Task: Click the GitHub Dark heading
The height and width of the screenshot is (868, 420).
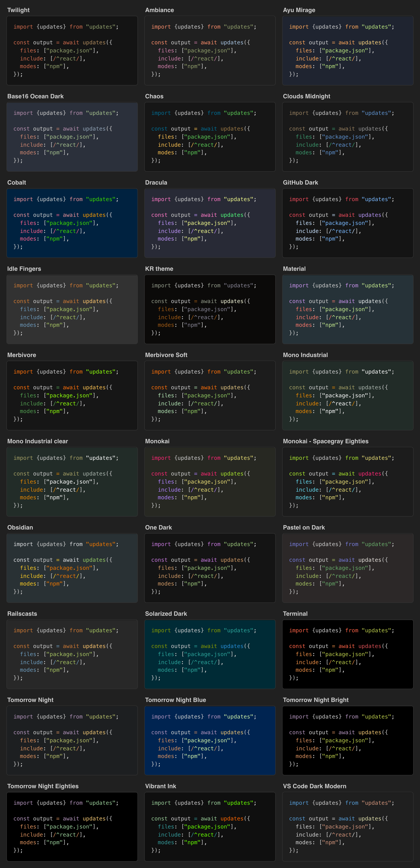Action: pos(300,183)
